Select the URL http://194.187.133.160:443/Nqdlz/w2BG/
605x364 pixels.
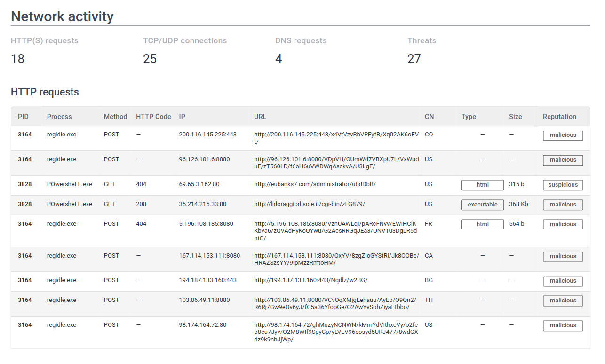pyautogui.click(x=310, y=280)
